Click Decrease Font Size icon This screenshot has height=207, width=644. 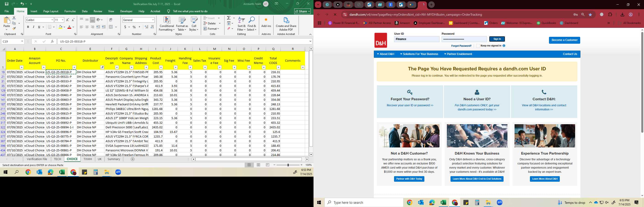(73, 20)
